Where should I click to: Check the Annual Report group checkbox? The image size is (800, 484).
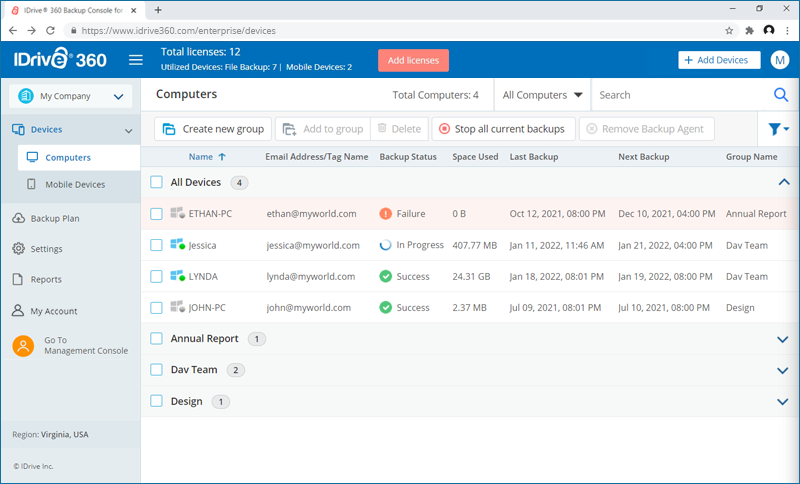point(157,338)
